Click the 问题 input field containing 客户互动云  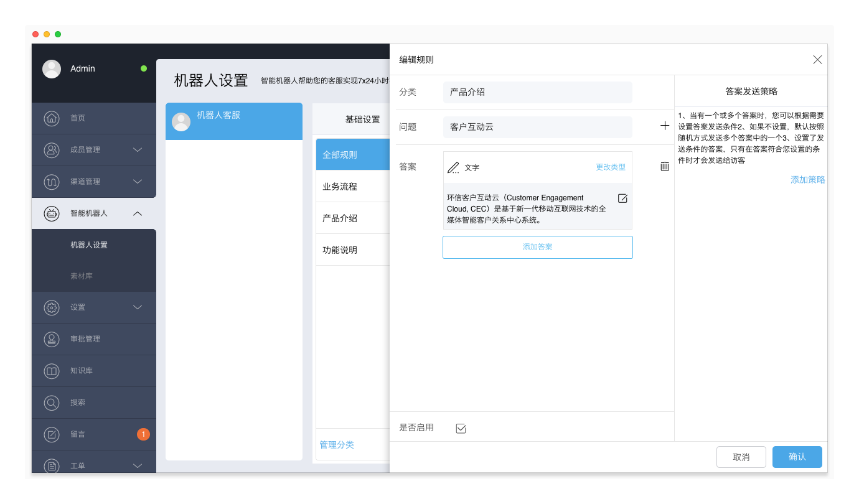(x=537, y=127)
